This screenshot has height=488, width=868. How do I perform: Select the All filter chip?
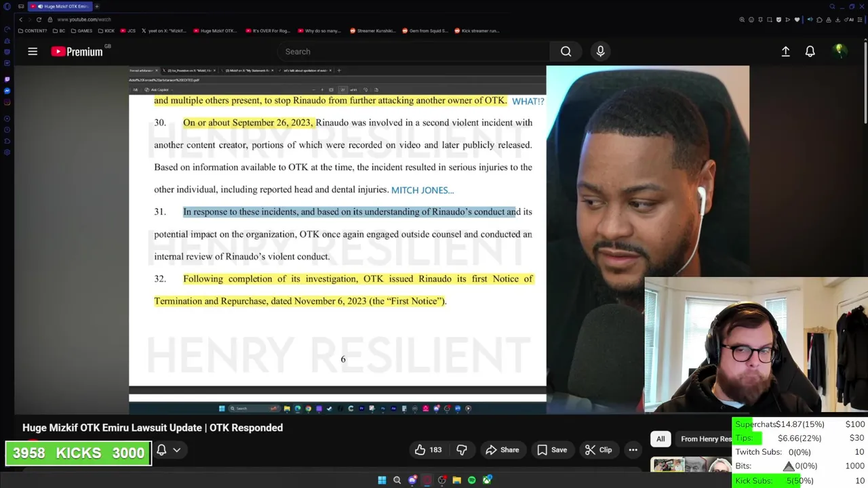pyautogui.click(x=660, y=439)
